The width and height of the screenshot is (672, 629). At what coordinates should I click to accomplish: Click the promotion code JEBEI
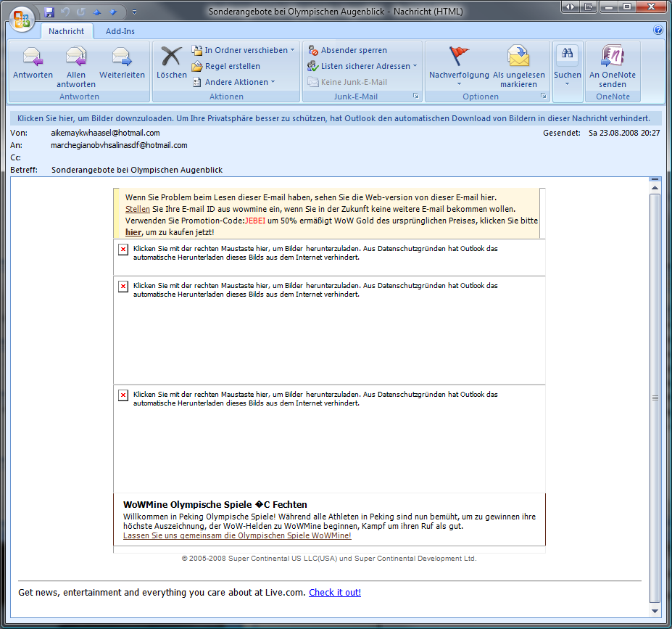(255, 221)
